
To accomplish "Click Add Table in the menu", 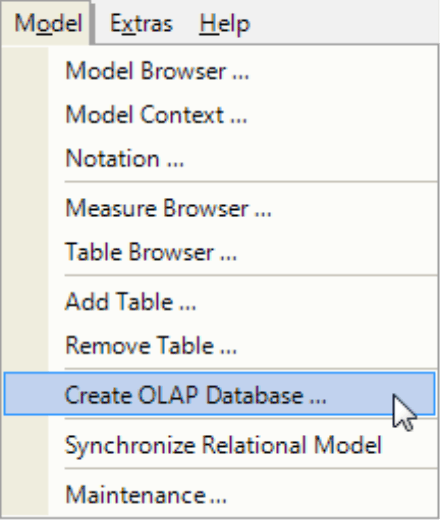I will point(220,302).
